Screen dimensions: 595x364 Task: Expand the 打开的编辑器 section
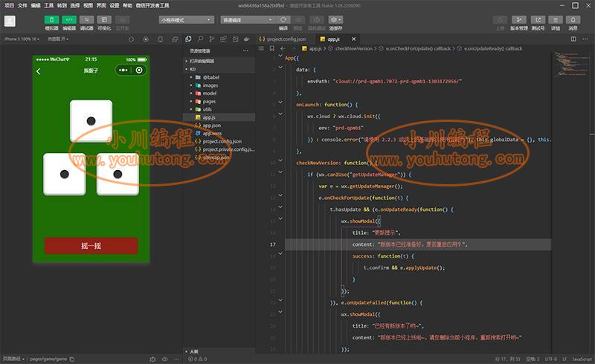coord(219,61)
